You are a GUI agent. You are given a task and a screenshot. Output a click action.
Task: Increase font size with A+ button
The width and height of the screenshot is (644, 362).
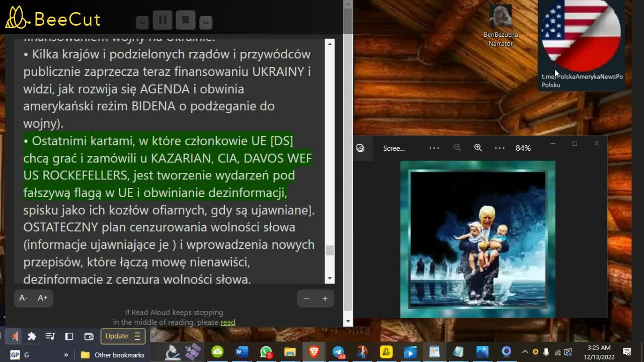43,298
